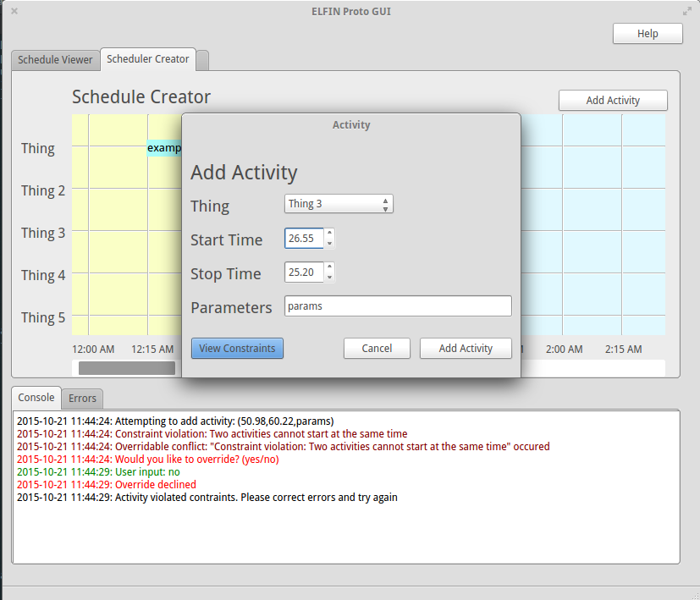Edit the Start Time value field
The image size is (700, 600).
(x=303, y=238)
